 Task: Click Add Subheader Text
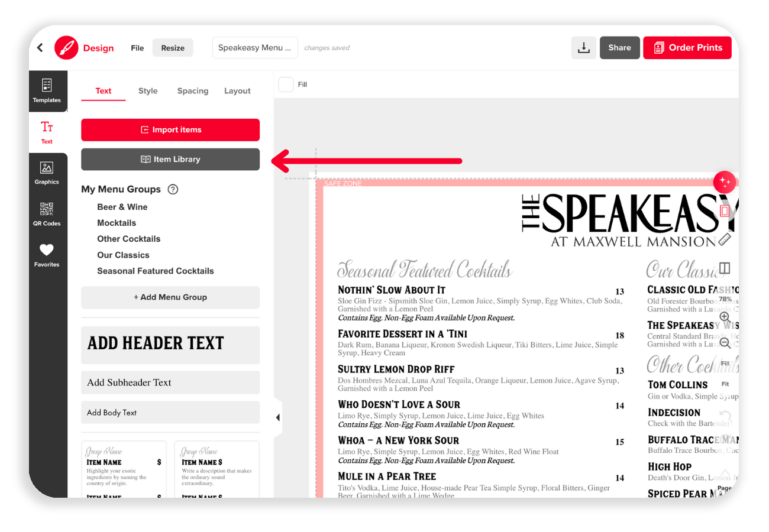[170, 382]
